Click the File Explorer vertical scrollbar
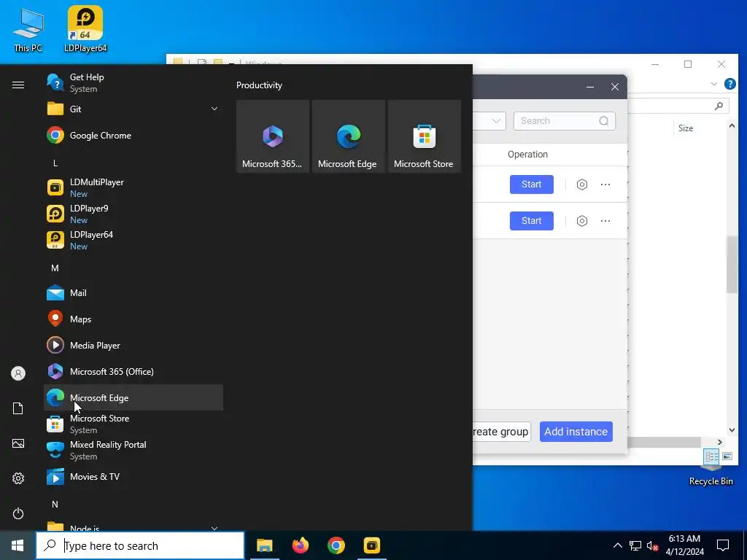Image resolution: width=747 pixels, height=560 pixels. pos(732,264)
